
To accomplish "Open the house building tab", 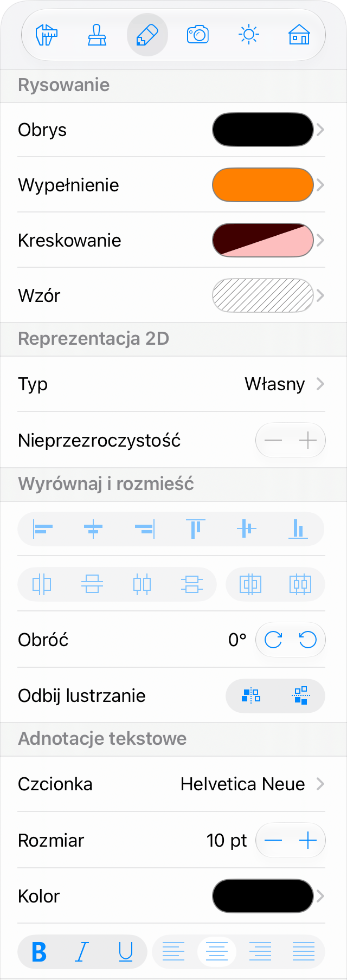I will coord(299,35).
